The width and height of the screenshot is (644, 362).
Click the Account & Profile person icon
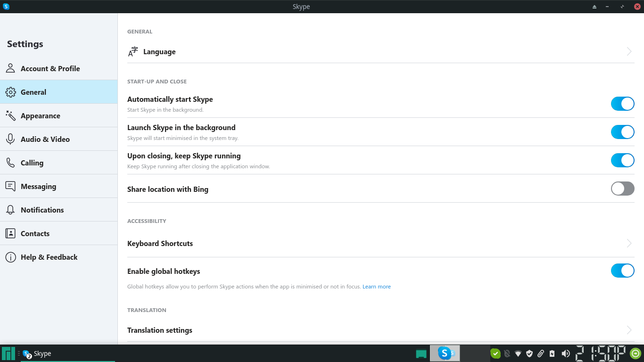(10, 68)
